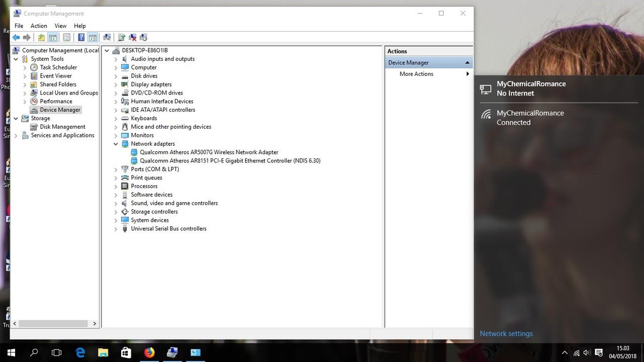
Task: Toggle Show/Hide Action Pane toolbar button
Action: [93, 37]
